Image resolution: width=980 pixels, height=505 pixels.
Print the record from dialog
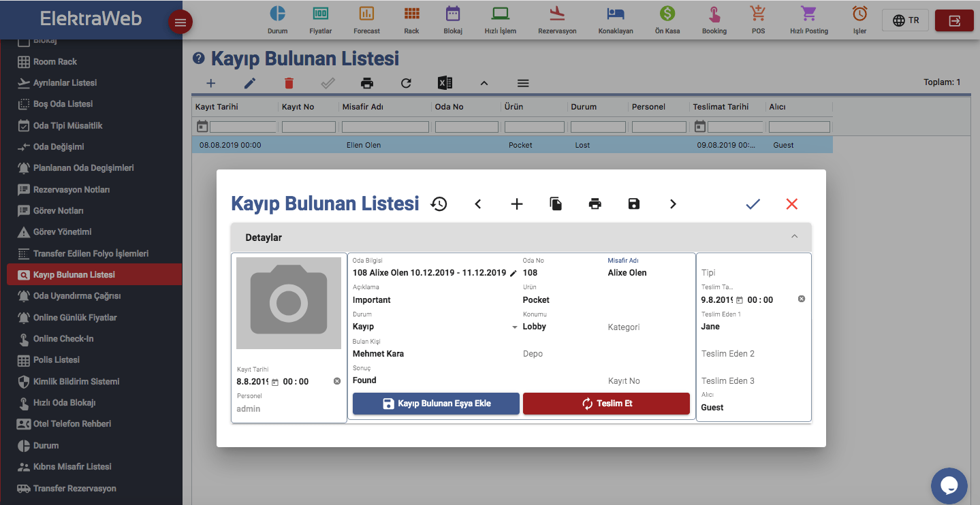595,203
